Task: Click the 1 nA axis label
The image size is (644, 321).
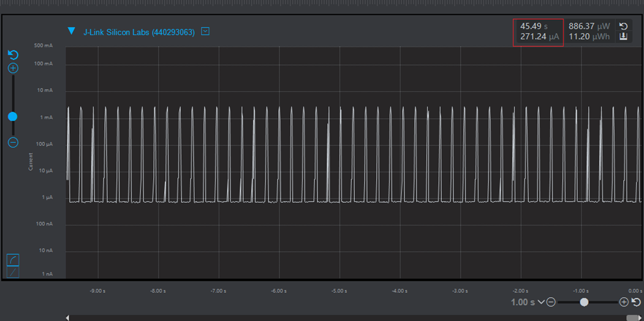Action: pyautogui.click(x=47, y=274)
